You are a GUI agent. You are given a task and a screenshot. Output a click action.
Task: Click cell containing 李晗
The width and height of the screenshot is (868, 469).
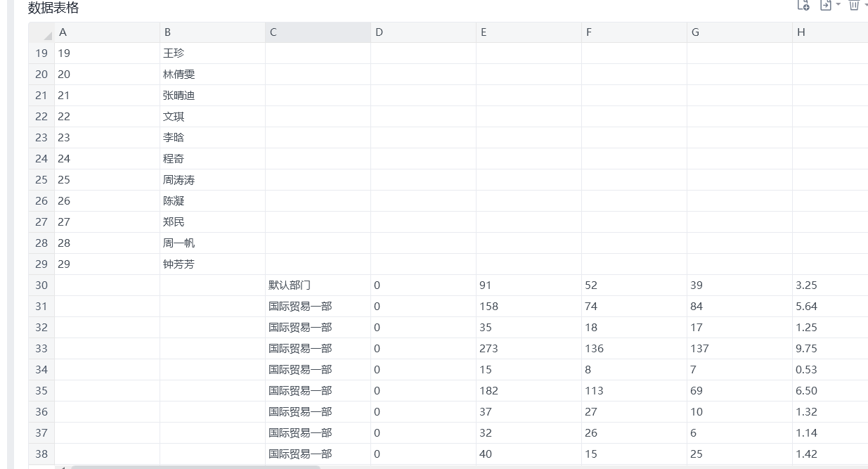point(213,138)
